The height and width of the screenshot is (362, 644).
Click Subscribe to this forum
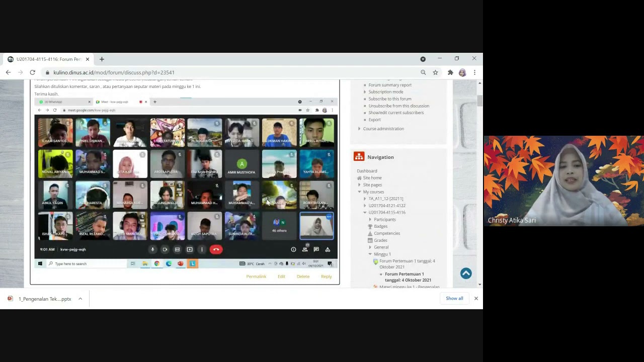(x=390, y=99)
